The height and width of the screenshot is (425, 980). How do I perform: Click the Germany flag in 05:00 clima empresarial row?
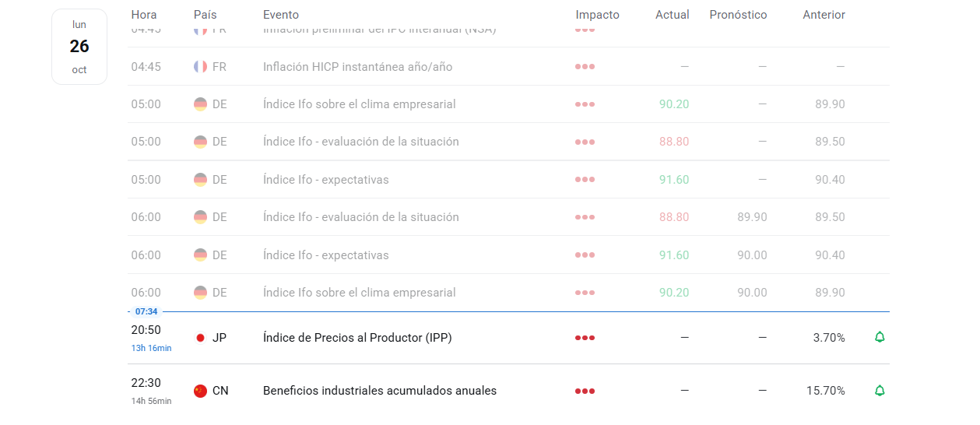point(200,104)
